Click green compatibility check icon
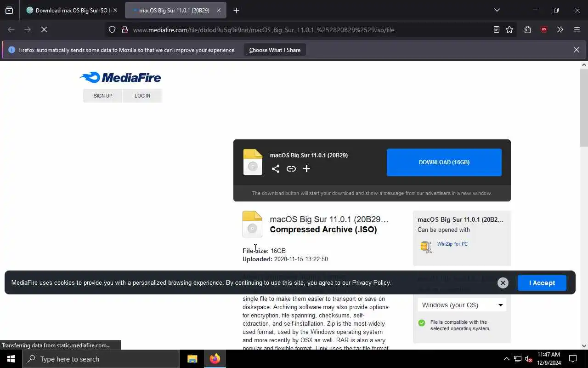 click(422, 323)
